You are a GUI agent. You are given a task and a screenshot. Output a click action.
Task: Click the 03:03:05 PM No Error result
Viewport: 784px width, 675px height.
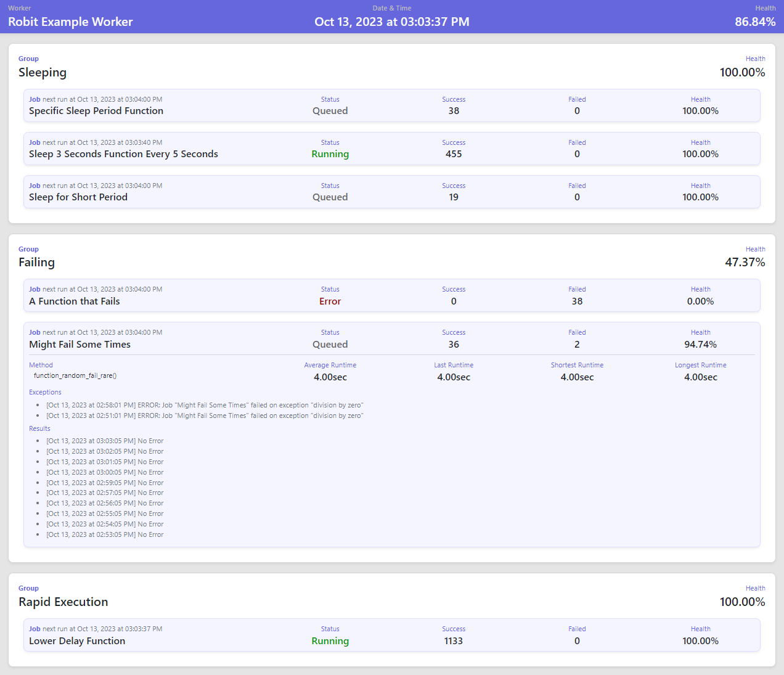click(x=105, y=441)
